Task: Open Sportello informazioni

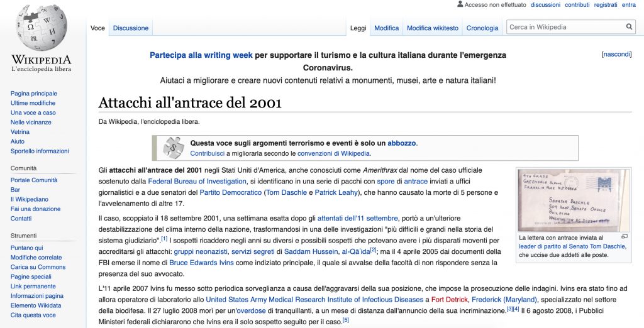Action: pyautogui.click(x=40, y=151)
